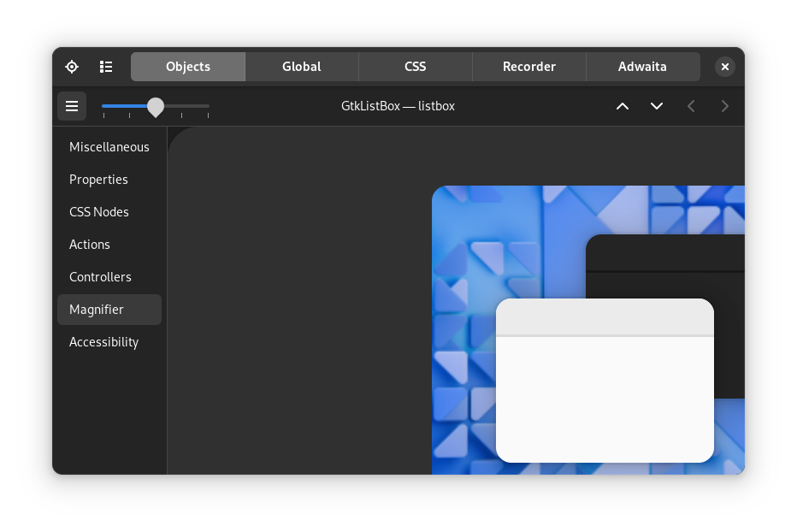Click the back arrow navigation icon
797x532 pixels.
[691, 106]
